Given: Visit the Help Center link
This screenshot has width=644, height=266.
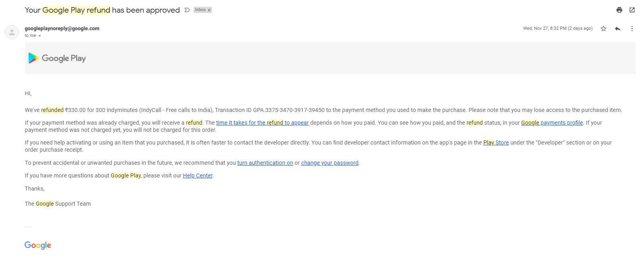Looking at the screenshot, I should click(x=198, y=175).
